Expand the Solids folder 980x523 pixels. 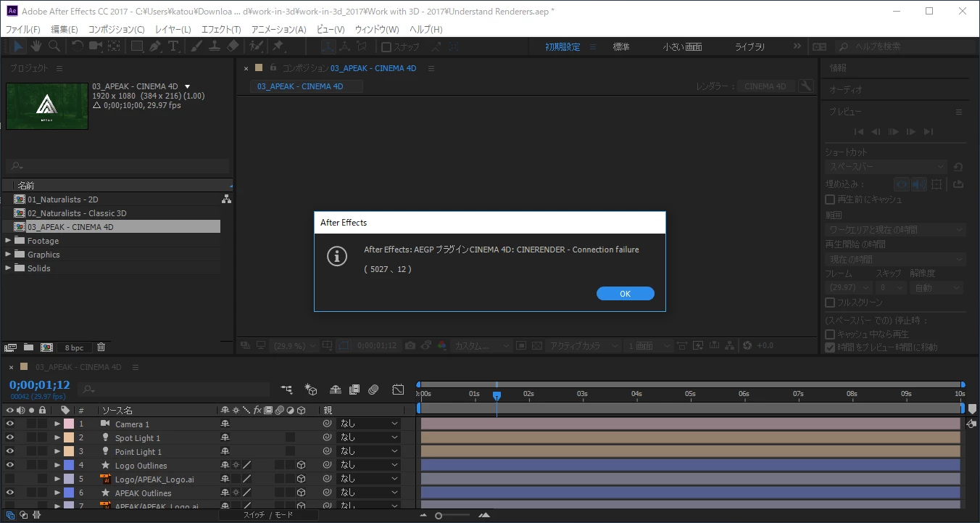(x=8, y=268)
